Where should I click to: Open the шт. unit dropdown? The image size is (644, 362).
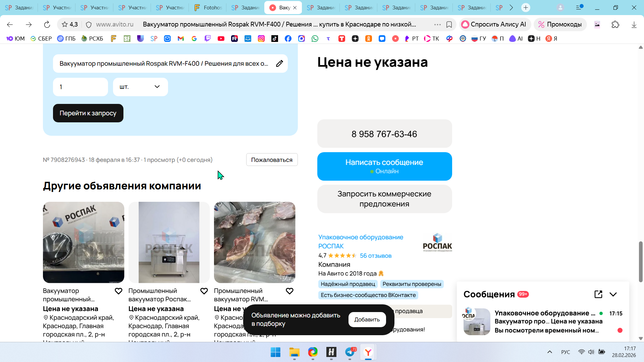140,87
